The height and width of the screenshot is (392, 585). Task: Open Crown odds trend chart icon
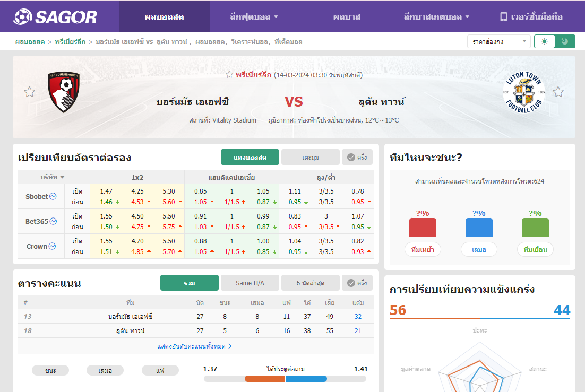click(x=52, y=246)
